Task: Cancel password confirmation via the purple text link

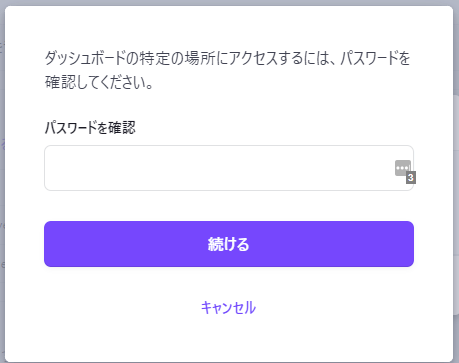Action: (228, 307)
